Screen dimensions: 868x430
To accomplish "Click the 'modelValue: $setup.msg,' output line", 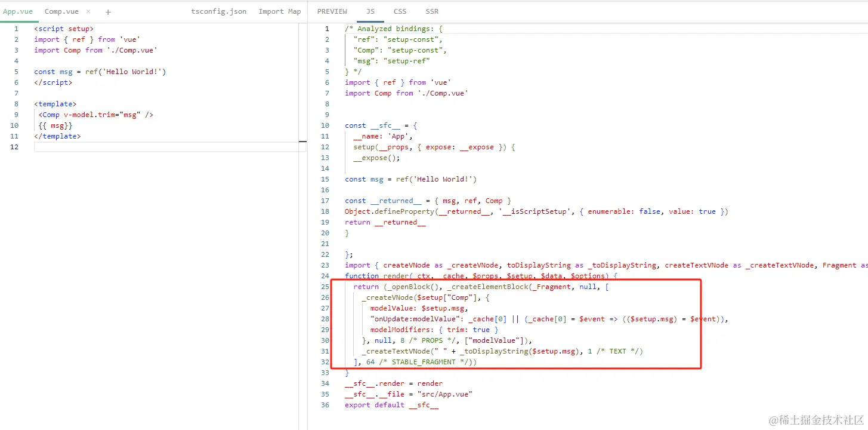I will tap(419, 308).
